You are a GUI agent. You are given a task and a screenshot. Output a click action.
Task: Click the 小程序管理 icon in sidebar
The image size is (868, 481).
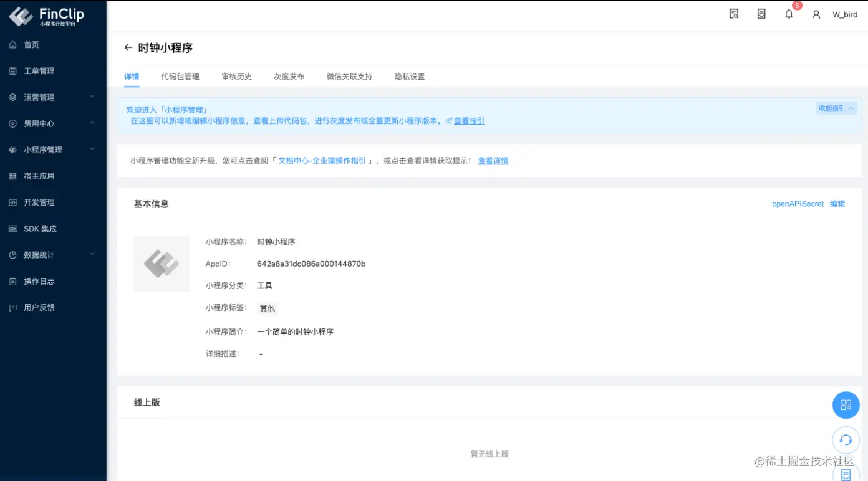[13, 150]
